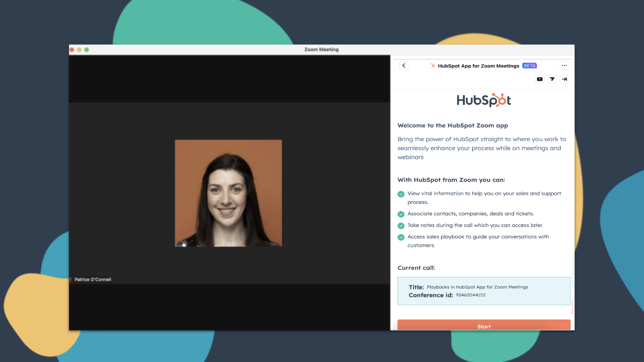
Task: Click the purple BETA badge
Action: (x=530, y=65)
